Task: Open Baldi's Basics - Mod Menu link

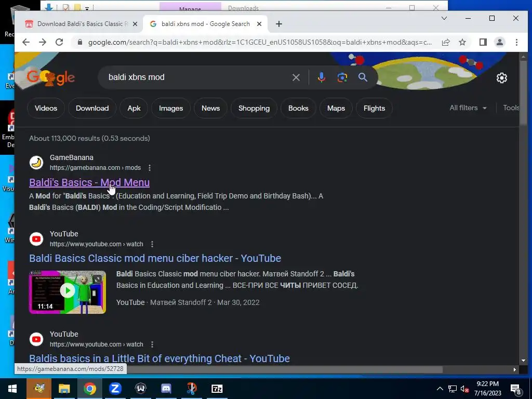Action: tap(89, 182)
